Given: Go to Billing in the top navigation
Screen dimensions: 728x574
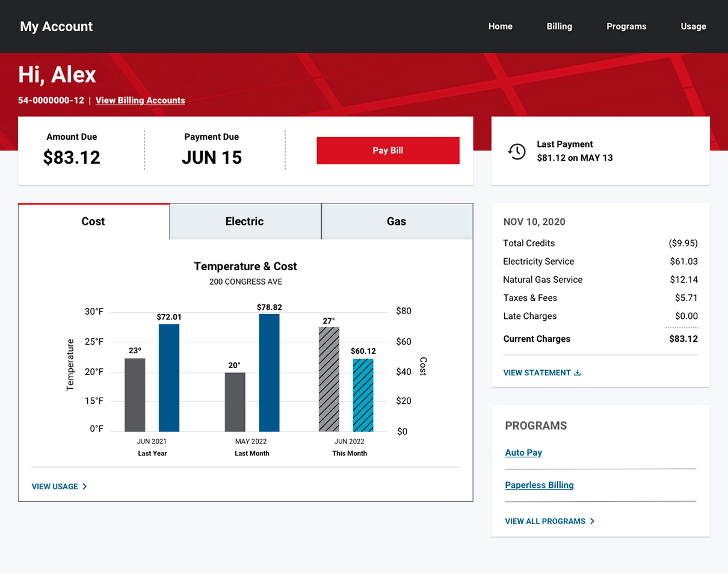Looking at the screenshot, I should tap(559, 26).
